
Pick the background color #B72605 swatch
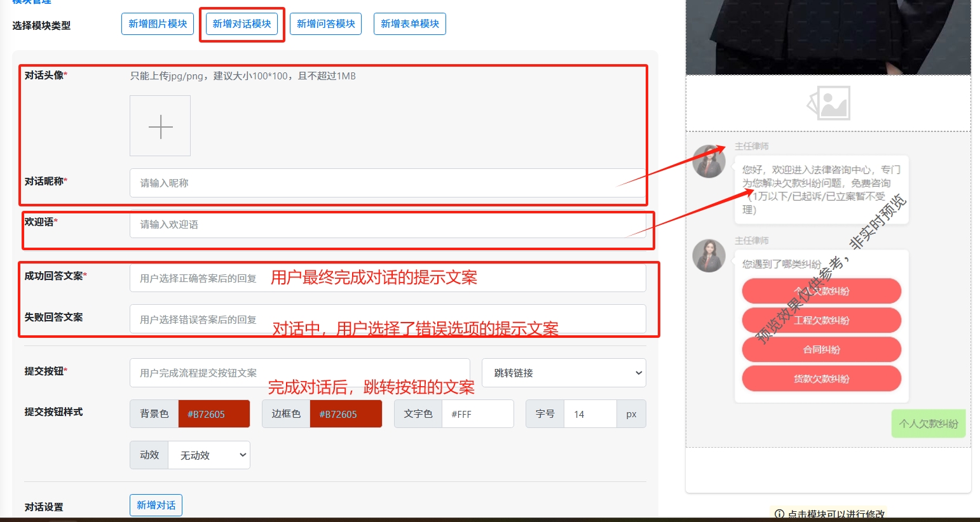[214, 414]
